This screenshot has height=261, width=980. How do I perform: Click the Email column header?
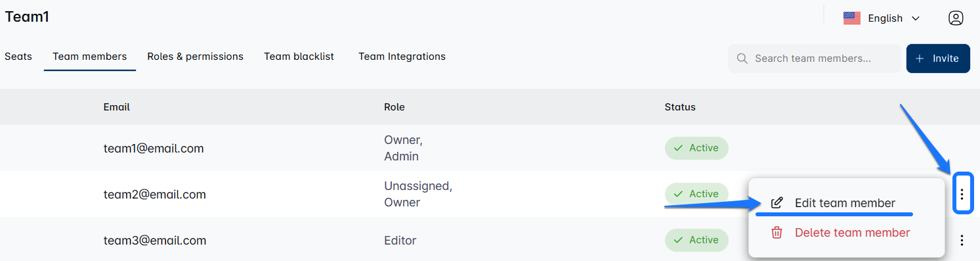pos(117,107)
